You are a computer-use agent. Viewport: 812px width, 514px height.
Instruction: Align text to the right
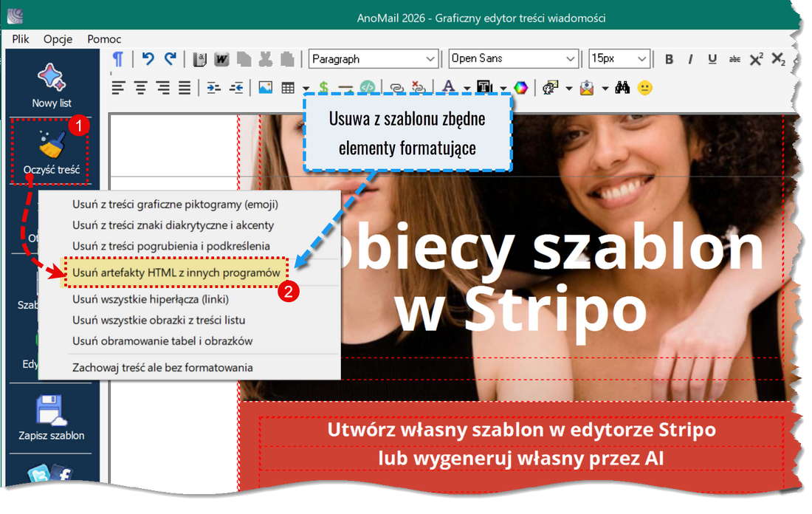point(162,88)
